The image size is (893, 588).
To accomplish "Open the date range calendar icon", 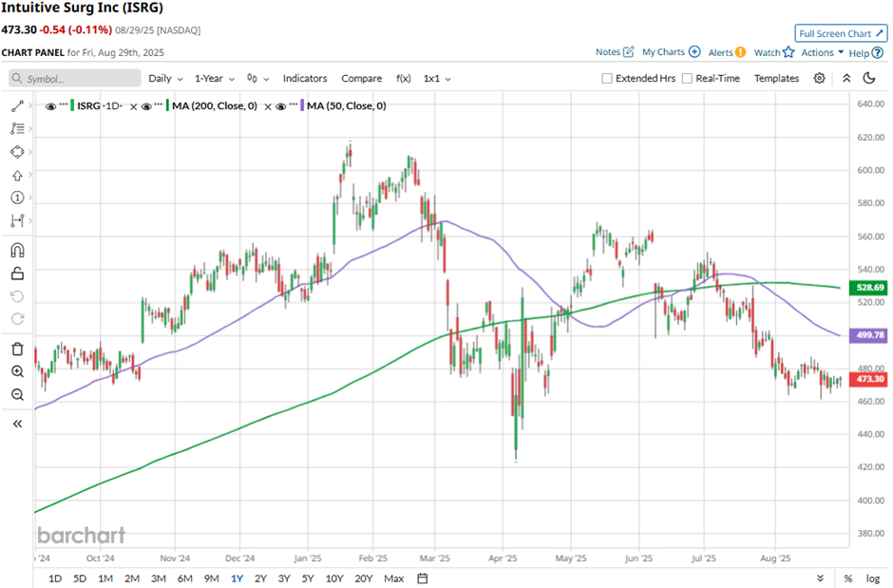I will (x=422, y=579).
